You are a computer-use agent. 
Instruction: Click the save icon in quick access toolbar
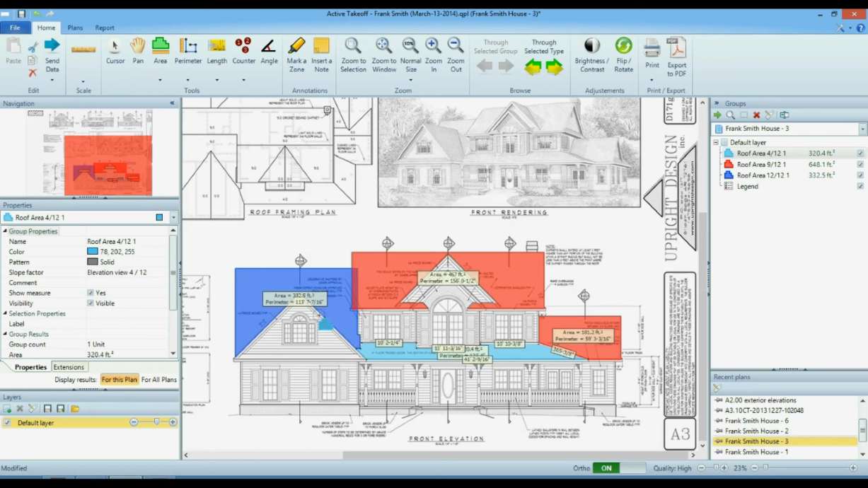(x=22, y=13)
